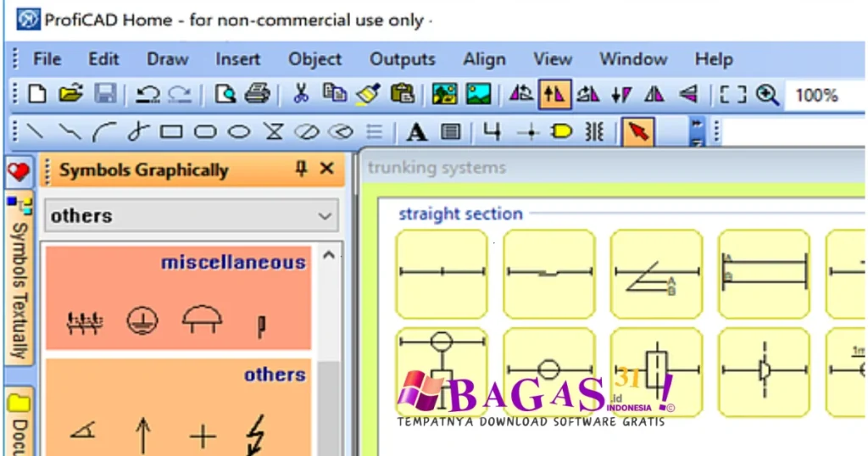This screenshot has width=868, height=456.
Task: Open the View menu
Action: (x=553, y=59)
